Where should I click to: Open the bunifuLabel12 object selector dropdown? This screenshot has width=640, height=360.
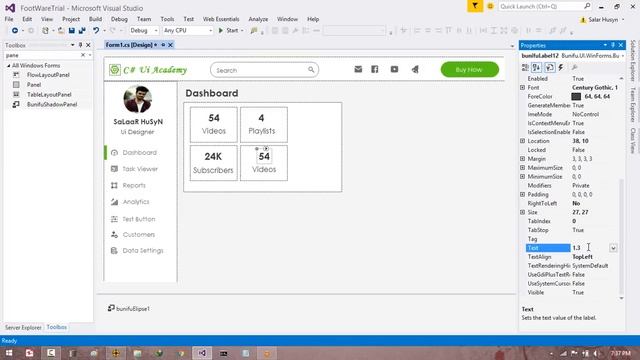tap(623, 56)
